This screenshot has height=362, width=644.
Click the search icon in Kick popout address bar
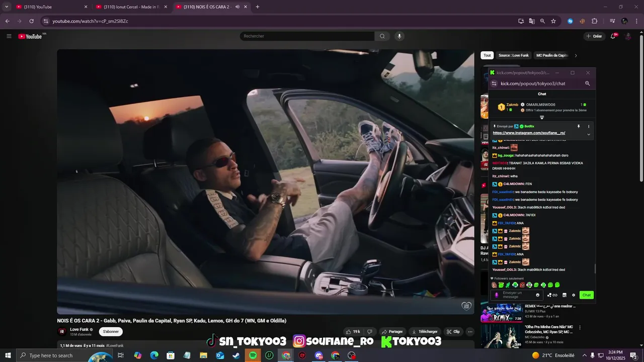tap(587, 83)
